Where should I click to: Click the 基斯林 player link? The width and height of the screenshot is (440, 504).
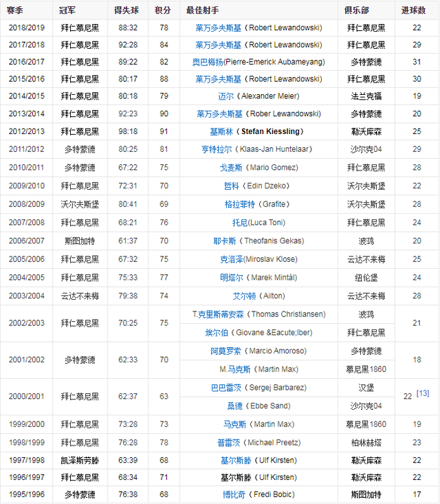coord(221,131)
